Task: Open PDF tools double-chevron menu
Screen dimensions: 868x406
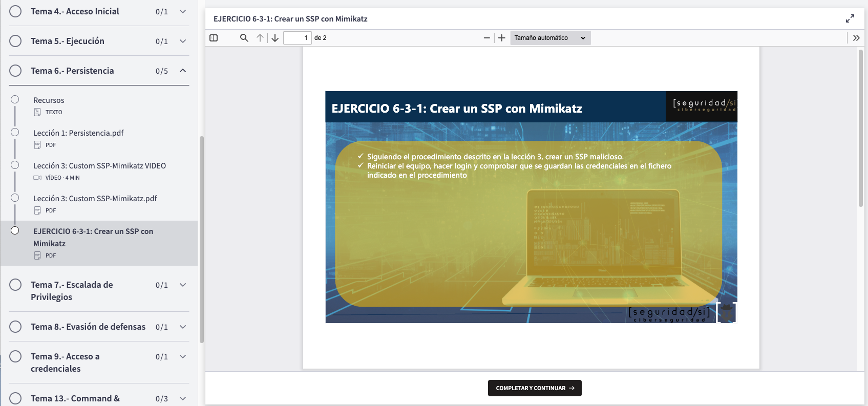Action: tap(856, 38)
